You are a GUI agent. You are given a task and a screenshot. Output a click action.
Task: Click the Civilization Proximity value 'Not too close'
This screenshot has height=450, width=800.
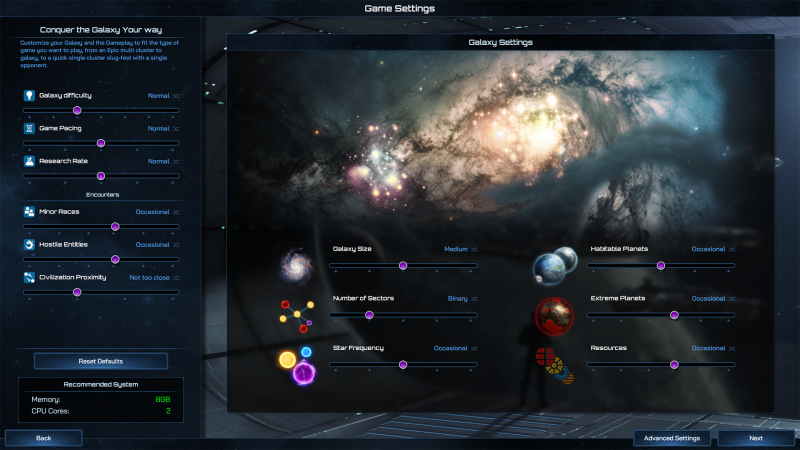149,278
